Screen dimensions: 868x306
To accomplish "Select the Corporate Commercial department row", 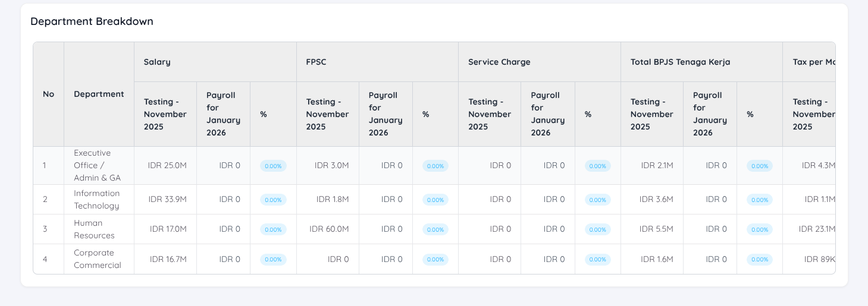I will pos(98,259).
